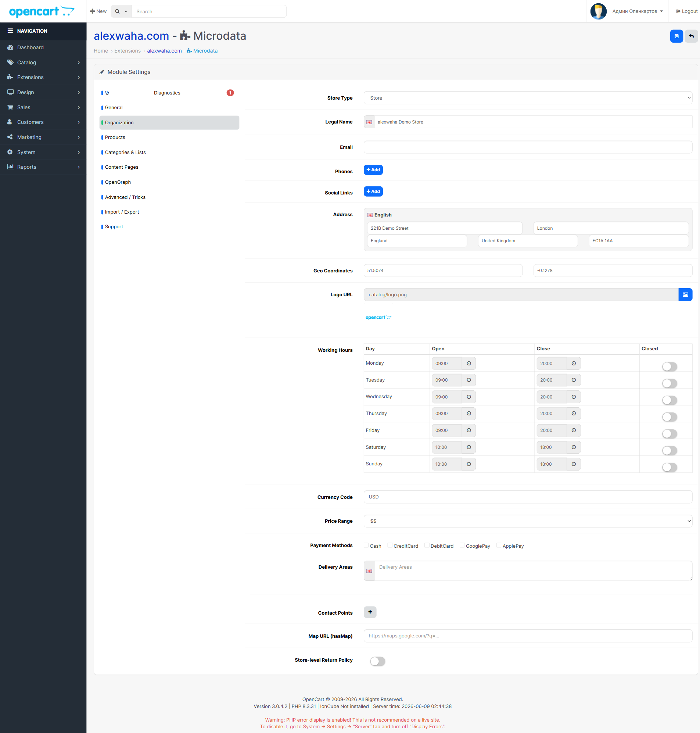700x733 pixels.
Task: Click Monday open-time clock icon
Action: [469, 363]
